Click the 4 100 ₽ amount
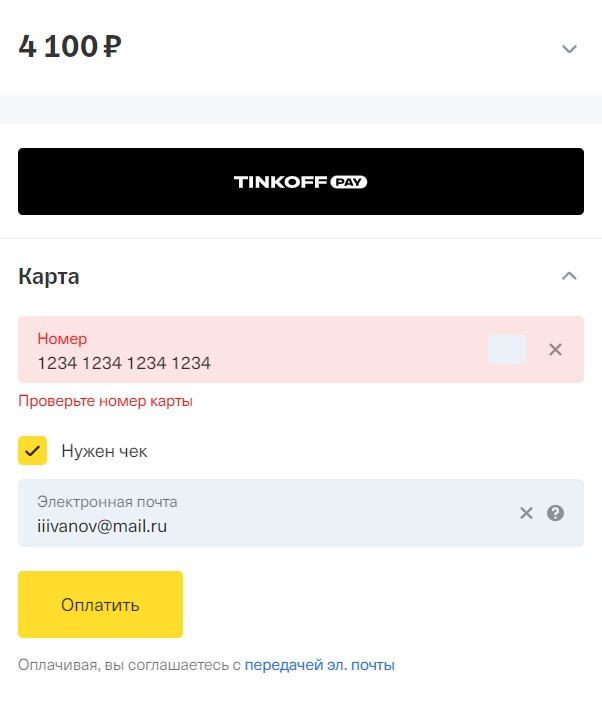 coord(70,47)
